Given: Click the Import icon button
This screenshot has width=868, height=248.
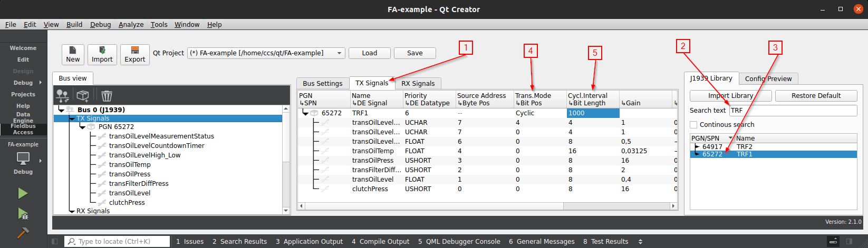Looking at the screenshot, I should 102,54.
